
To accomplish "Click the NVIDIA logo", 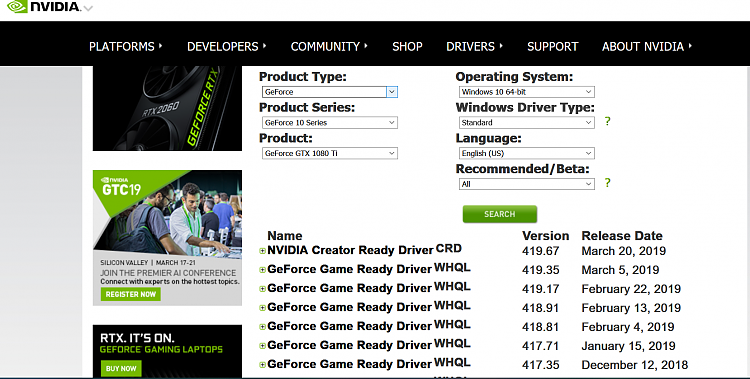I will pos(43,6).
